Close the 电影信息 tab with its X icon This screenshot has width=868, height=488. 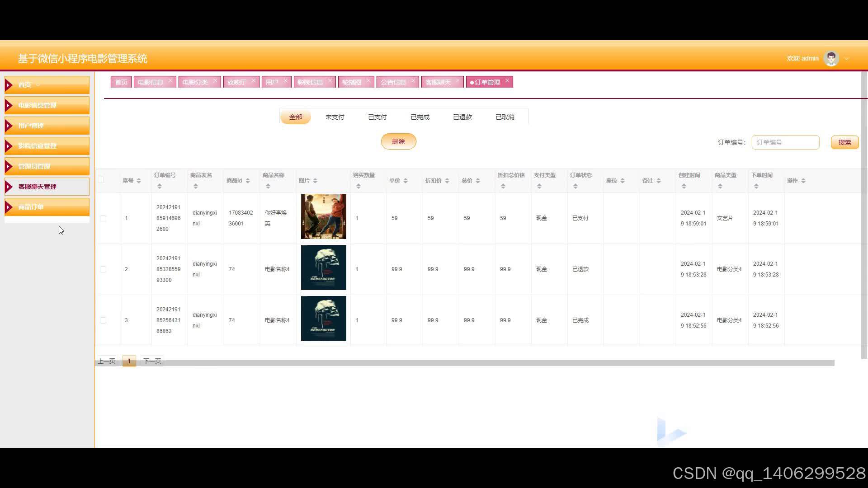tap(170, 80)
